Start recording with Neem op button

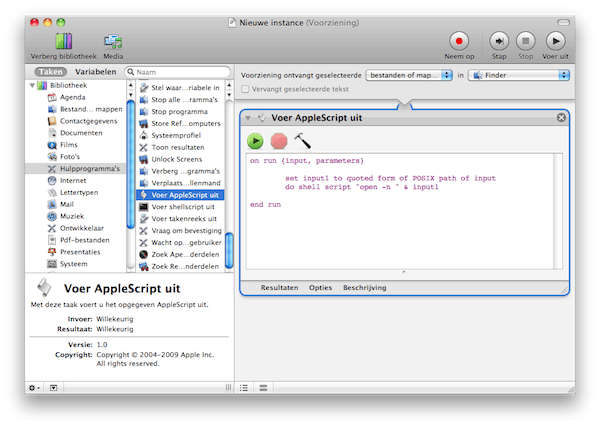coord(459,41)
